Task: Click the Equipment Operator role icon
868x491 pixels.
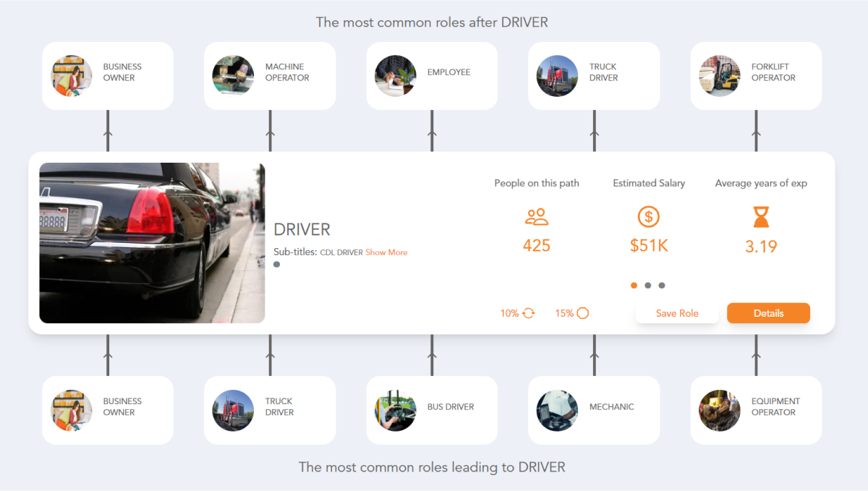Action: (719, 410)
